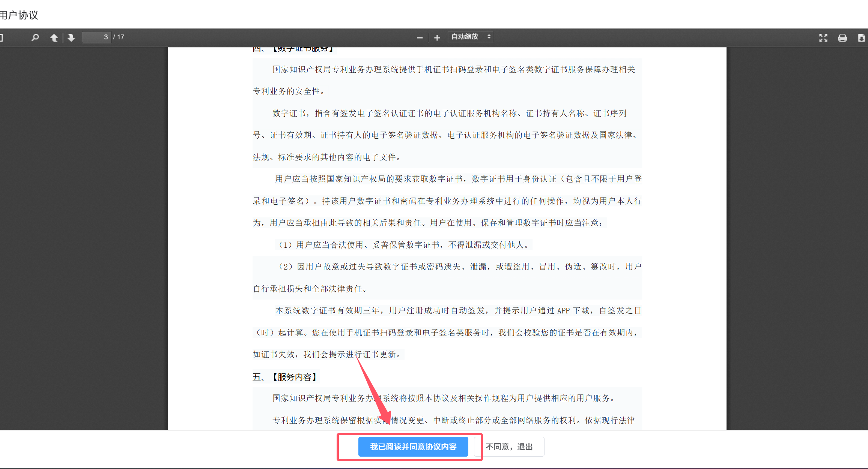Click the zoom dropdown's up-down arrows
This screenshot has width=868, height=469.
489,37
